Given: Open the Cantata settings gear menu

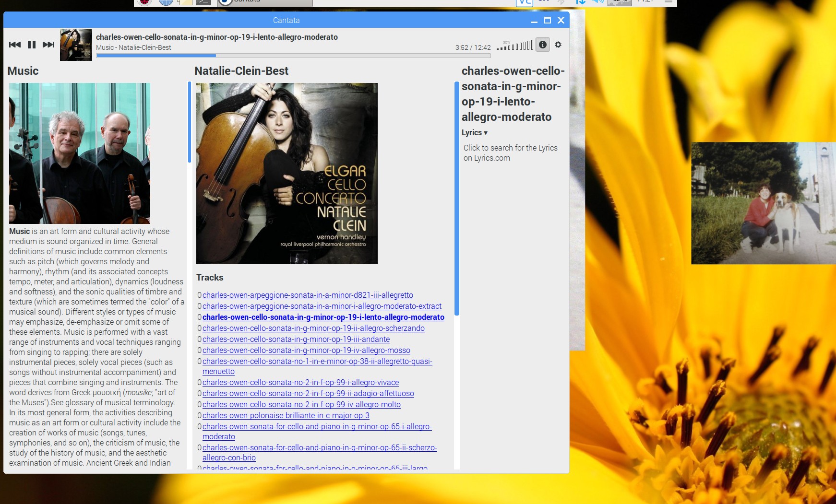Looking at the screenshot, I should point(558,45).
